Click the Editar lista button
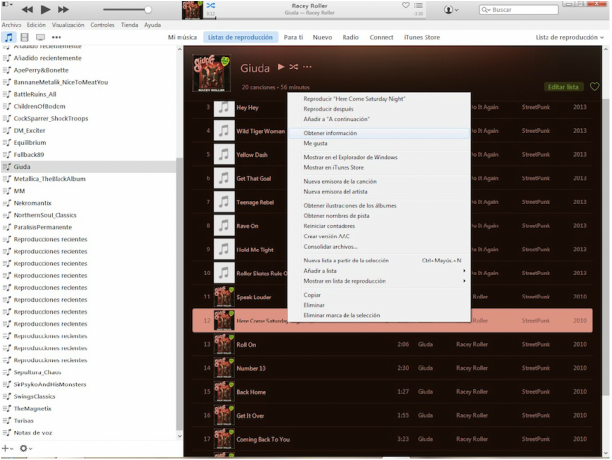This screenshot has width=612, height=460. [x=563, y=87]
